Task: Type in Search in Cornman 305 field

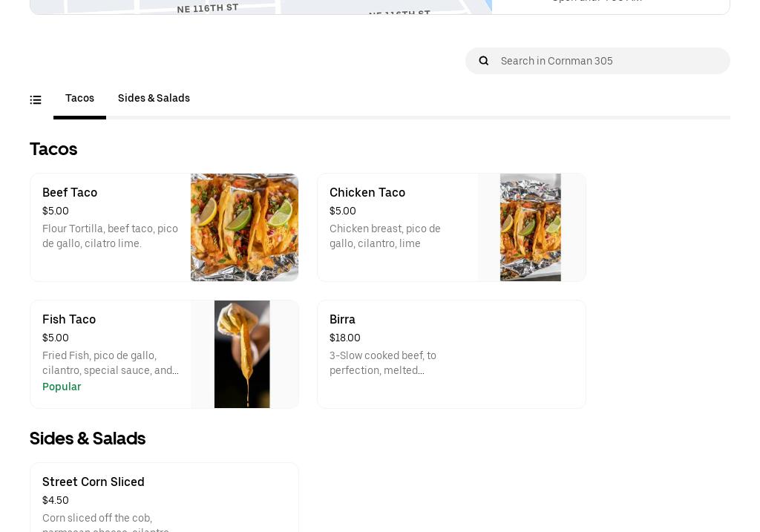Action: (x=609, y=61)
